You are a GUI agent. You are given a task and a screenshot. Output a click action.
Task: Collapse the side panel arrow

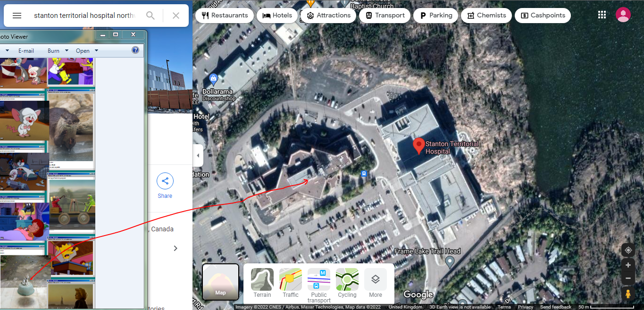198,155
